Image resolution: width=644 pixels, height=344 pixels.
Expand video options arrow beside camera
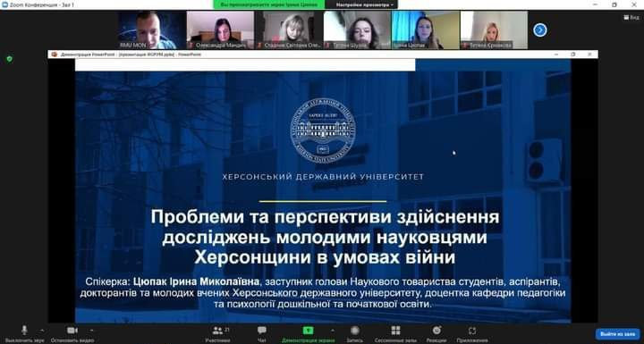91,330
